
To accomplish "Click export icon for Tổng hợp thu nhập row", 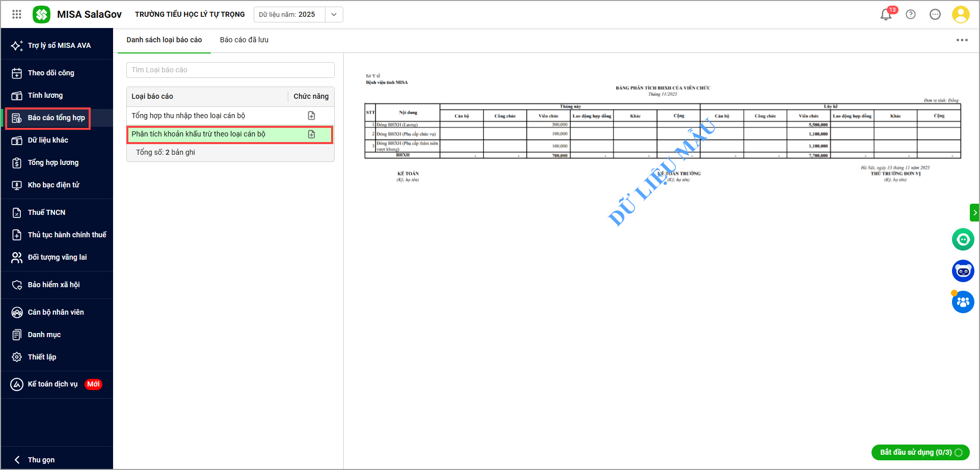I will [311, 116].
